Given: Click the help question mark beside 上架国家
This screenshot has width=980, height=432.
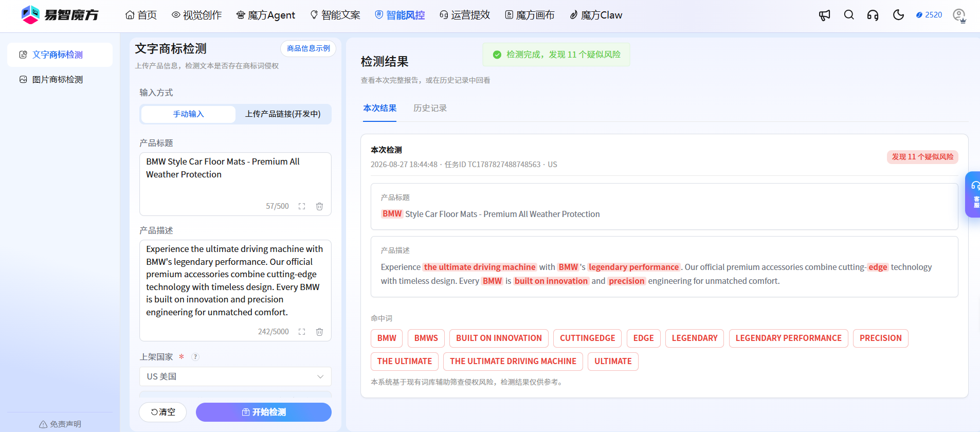Looking at the screenshot, I should pyautogui.click(x=195, y=357).
